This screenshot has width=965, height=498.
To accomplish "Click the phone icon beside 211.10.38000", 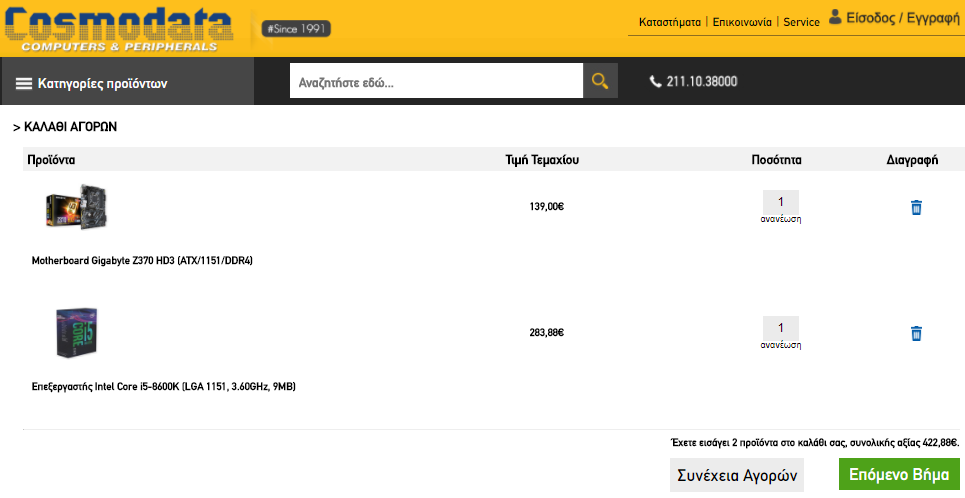I will (x=655, y=81).
